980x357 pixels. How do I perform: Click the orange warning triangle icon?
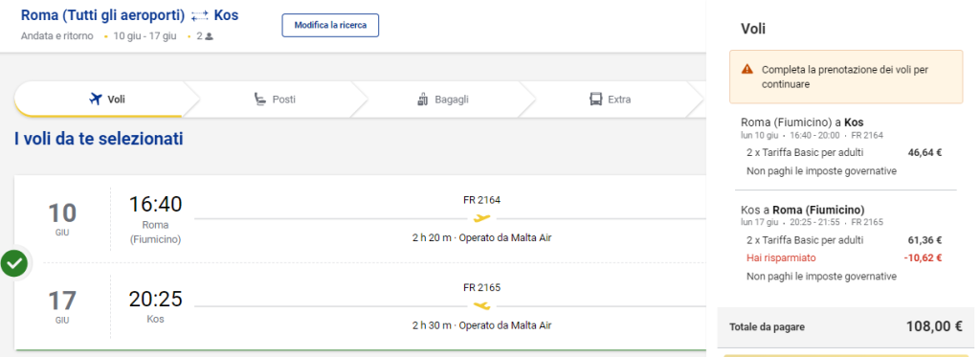click(746, 70)
